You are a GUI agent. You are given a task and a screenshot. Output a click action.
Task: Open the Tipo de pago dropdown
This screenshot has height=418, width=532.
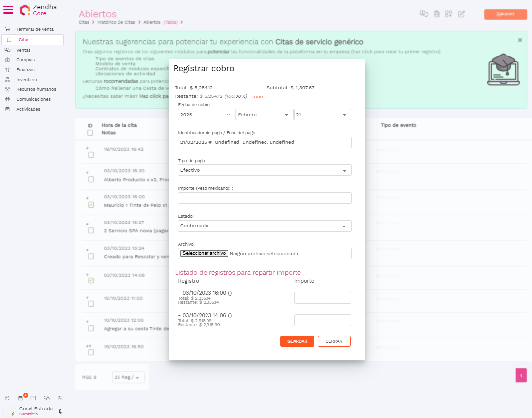point(265,170)
